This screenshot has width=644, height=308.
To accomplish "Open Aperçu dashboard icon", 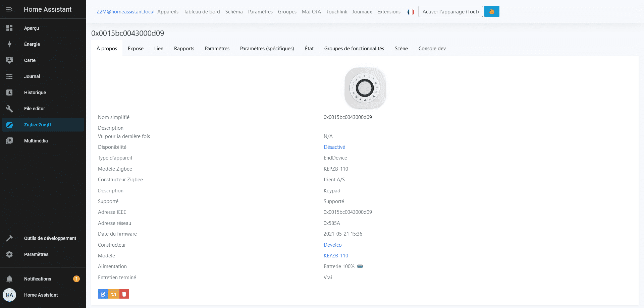I will click(x=9, y=28).
